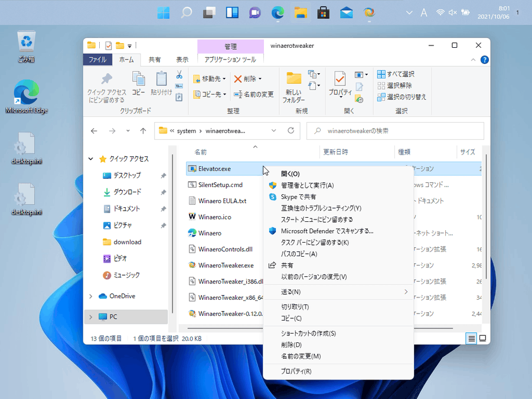The height and width of the screenshot is (399, 532).
Task: Click Select All in ribbon
Action: (x=396, y=74)
